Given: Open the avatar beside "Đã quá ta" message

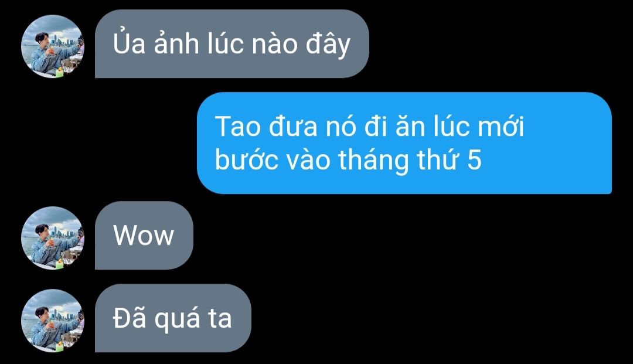Looking at the screenshot, I should [x=53, y=321].
